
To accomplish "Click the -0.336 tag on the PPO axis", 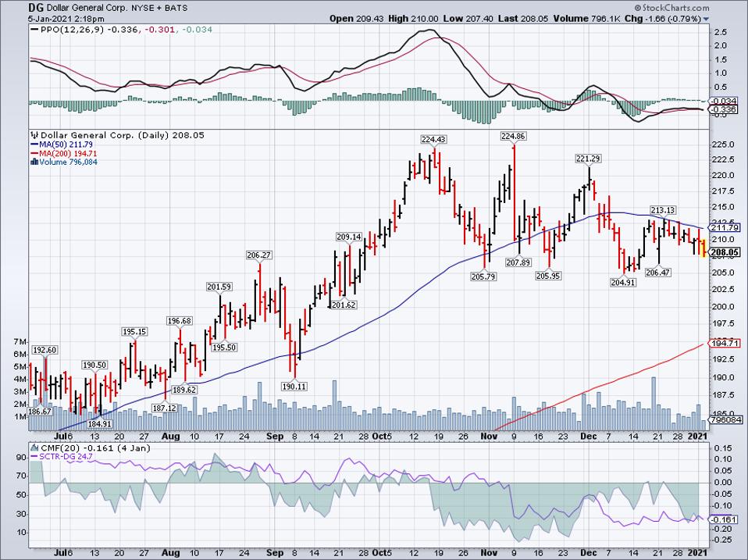I will pos(724,109).
